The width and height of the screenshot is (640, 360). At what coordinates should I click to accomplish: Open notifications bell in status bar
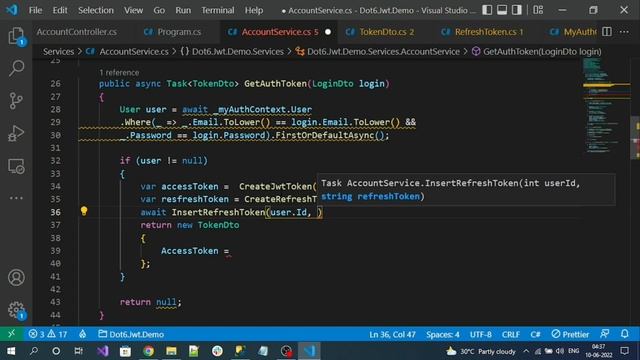624,334
